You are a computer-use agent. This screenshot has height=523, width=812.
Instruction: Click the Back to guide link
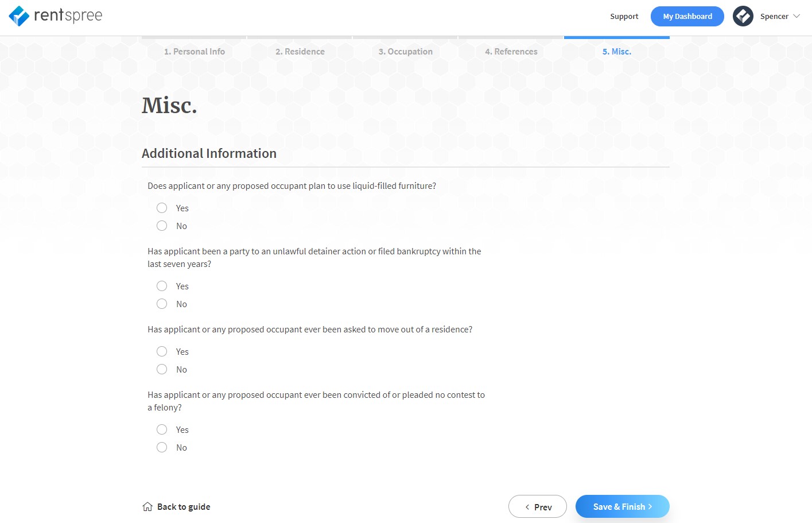pos(184,506)
